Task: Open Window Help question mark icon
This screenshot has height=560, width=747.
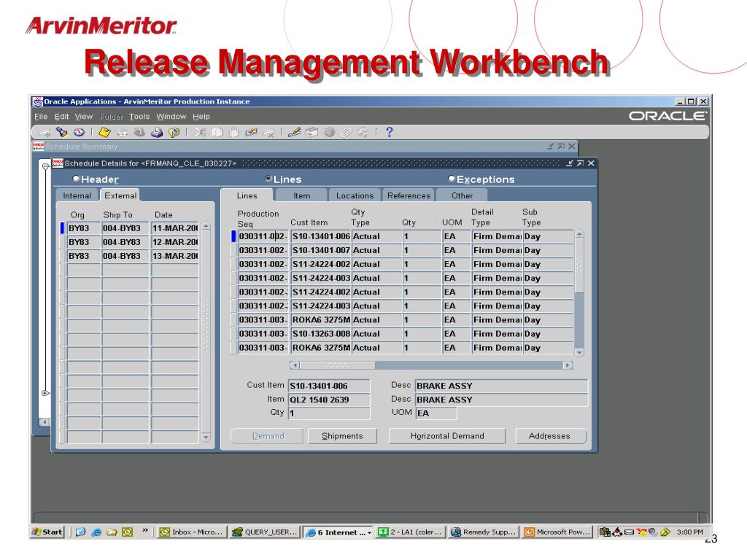Action: (x=390, y=132)
